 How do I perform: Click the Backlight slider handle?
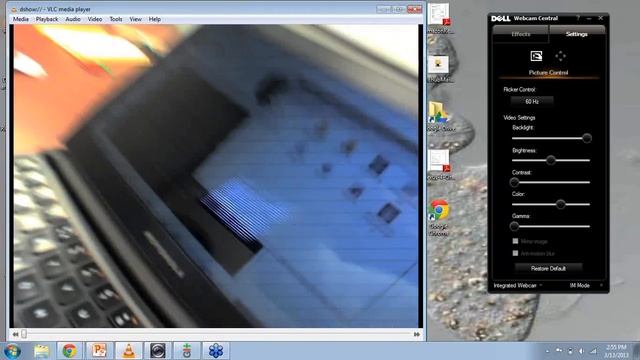pyautogui.click(x=587, y=138)
